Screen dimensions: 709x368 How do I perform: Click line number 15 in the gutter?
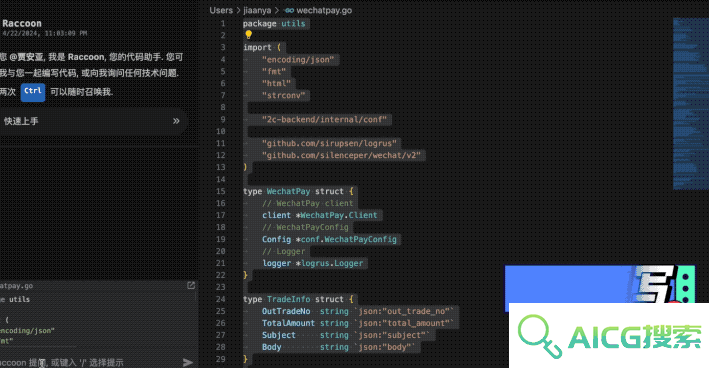coord(221,191)
